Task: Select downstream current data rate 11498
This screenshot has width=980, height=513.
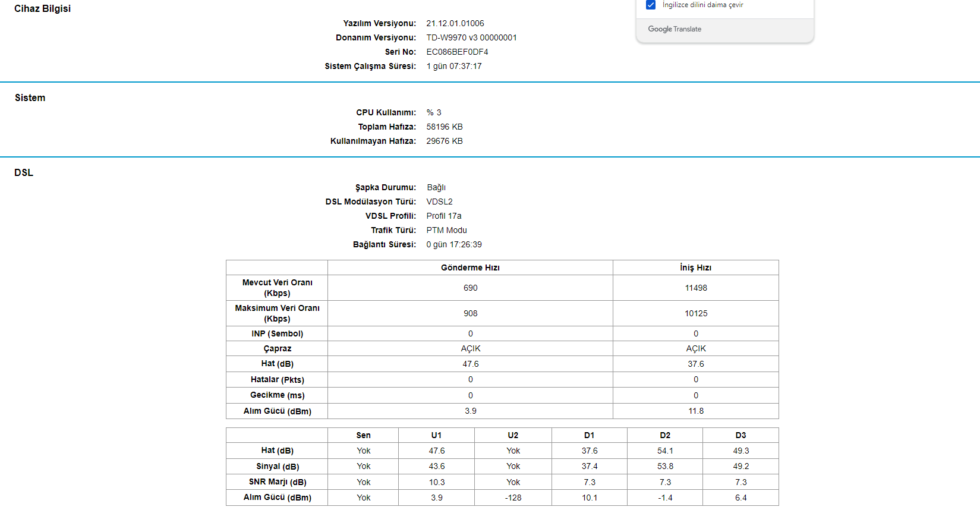Action: point(696,288)
